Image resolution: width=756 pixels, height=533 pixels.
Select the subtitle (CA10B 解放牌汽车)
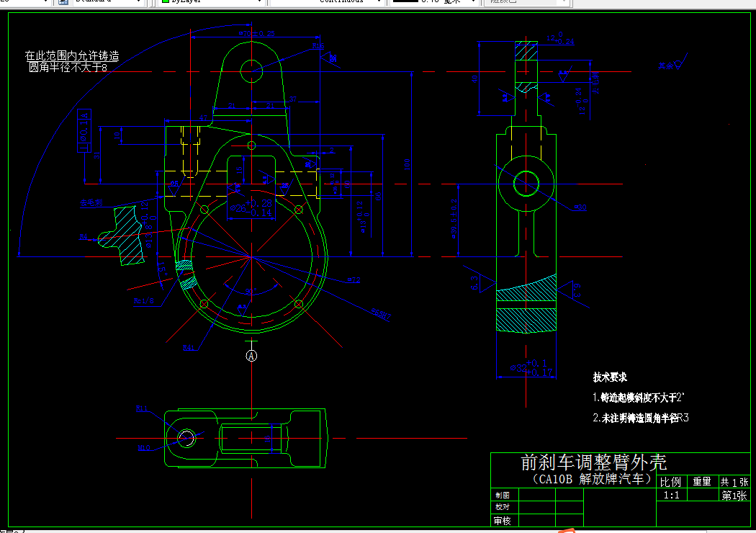coord(592,479)
